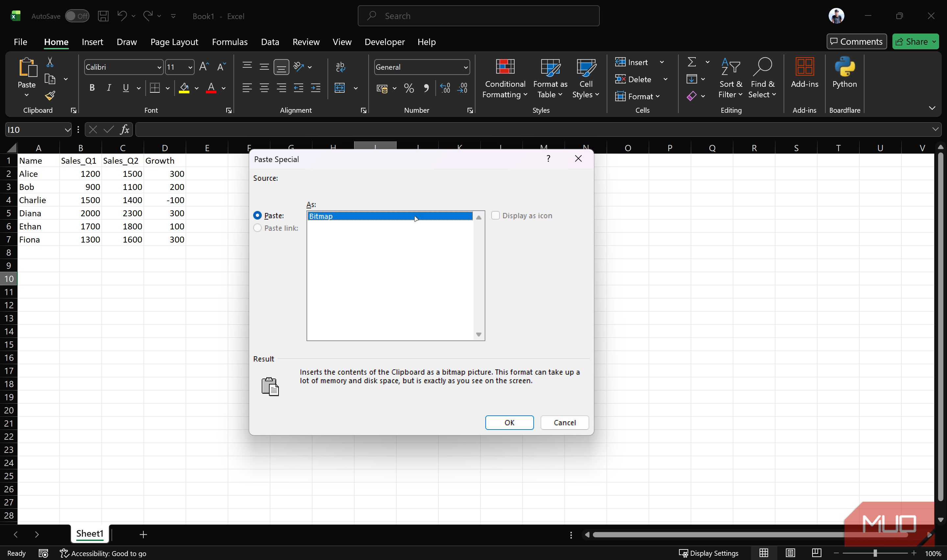Open Conditional Formatting dropdown

click(505, 78)
